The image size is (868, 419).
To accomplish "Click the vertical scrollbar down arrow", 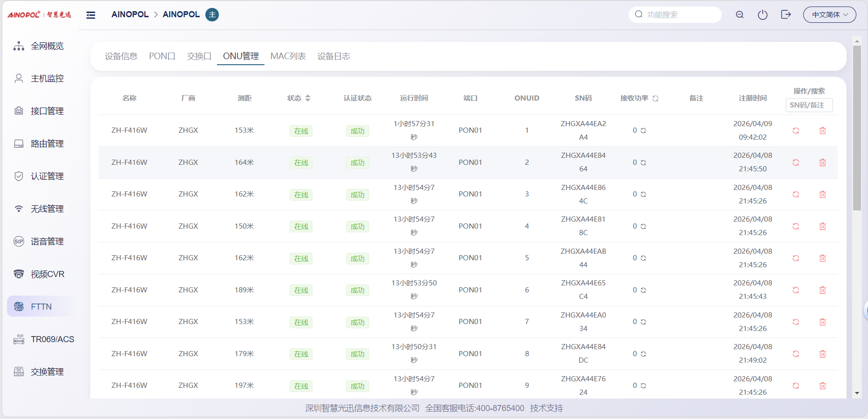I will 857,393.
